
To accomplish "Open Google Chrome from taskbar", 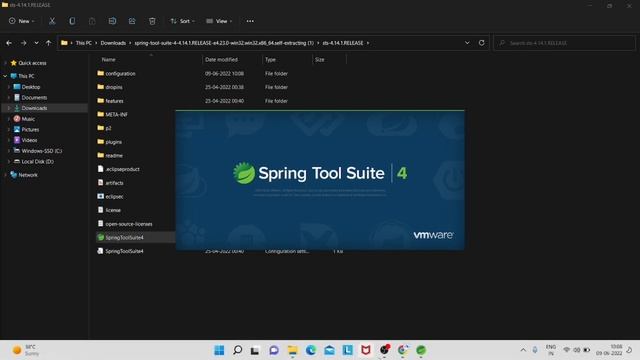I will [403, 350].
